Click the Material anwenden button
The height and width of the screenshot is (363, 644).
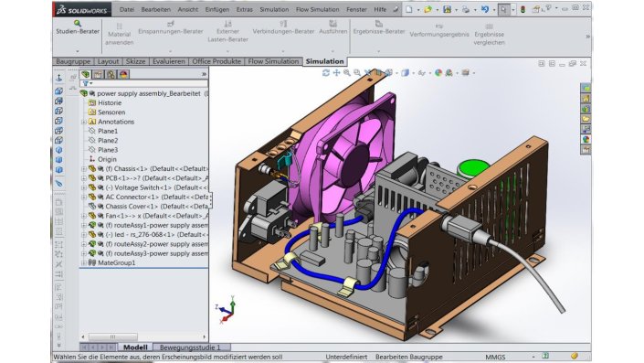tap(119, 35)
